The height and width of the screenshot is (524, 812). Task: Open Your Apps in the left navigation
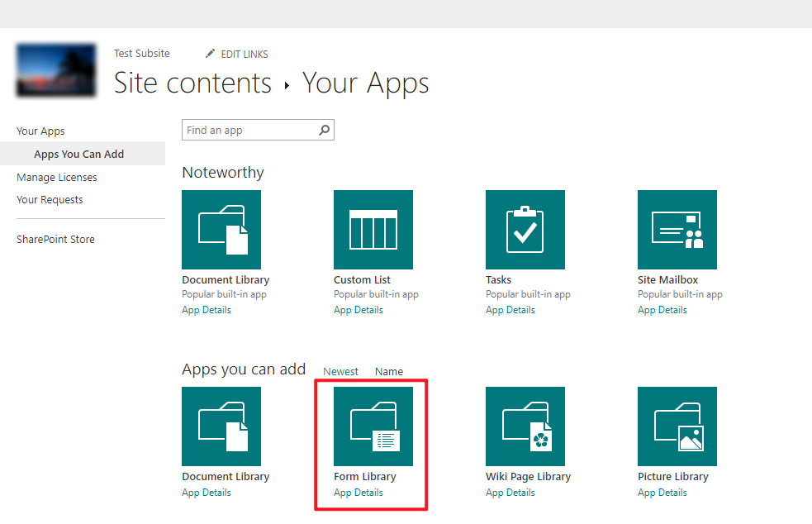coord(40,131)
